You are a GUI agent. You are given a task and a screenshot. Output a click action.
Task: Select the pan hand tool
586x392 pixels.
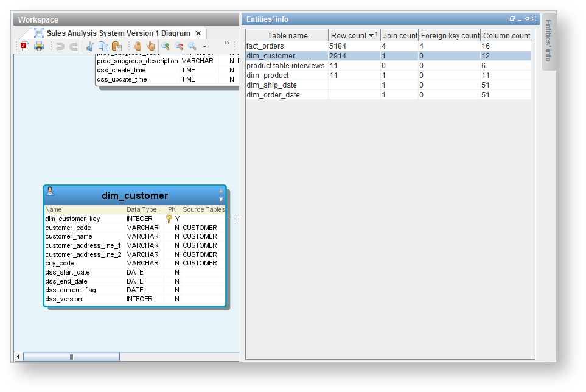click(x=138, y=46)
